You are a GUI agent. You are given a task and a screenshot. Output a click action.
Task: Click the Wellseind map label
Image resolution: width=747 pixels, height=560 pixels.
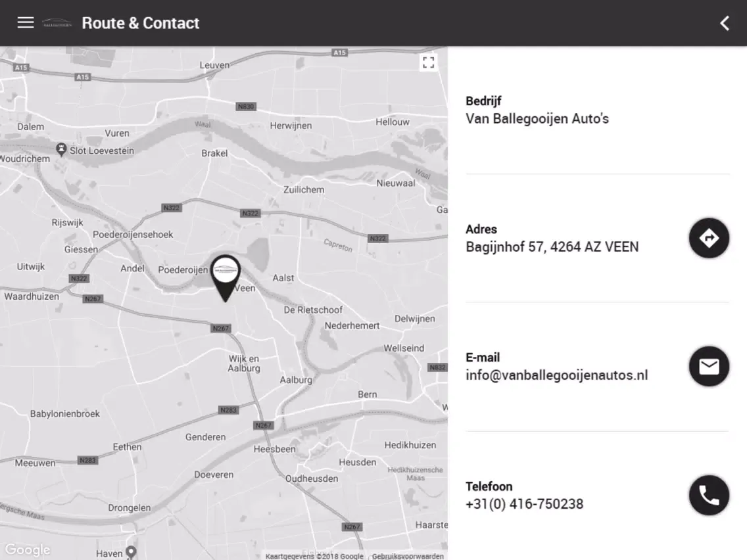tap(404, 348)
